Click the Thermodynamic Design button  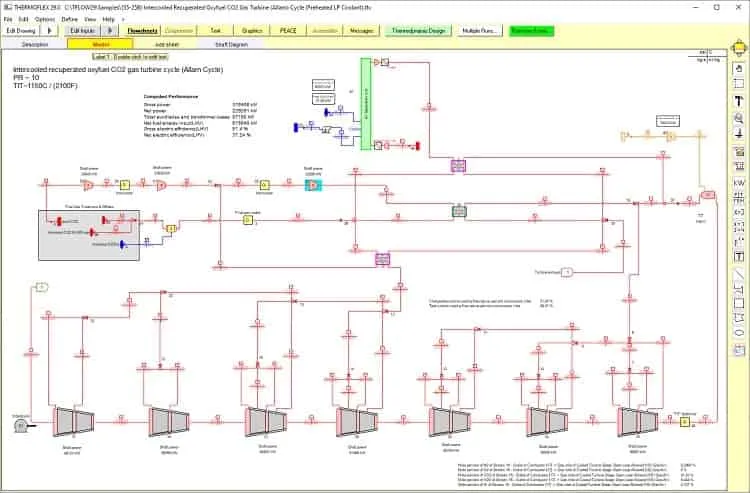[x=418, y=31]
